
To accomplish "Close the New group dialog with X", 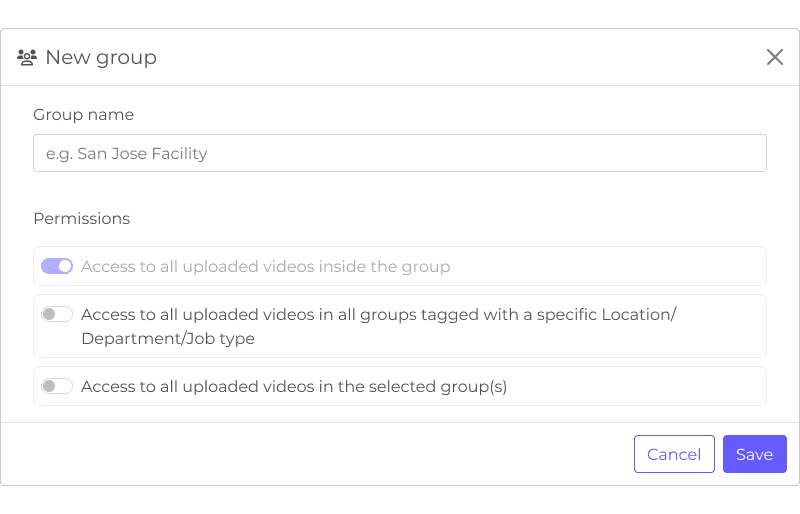I will (774, 57).
